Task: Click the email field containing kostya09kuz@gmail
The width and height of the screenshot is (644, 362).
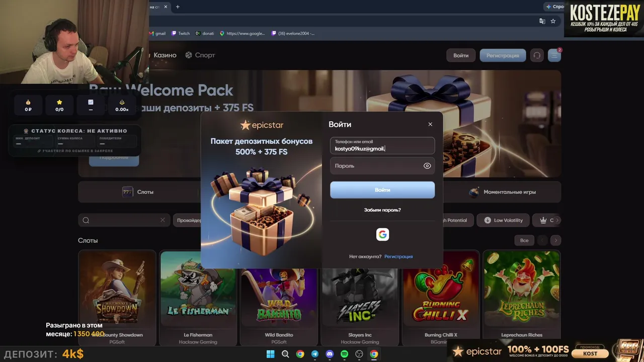Action: pos(382,145)
